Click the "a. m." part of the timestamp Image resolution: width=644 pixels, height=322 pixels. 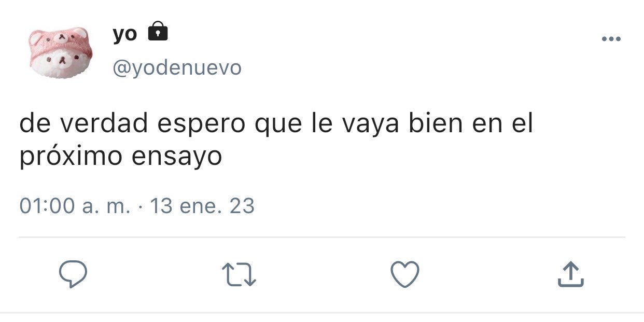106,207
